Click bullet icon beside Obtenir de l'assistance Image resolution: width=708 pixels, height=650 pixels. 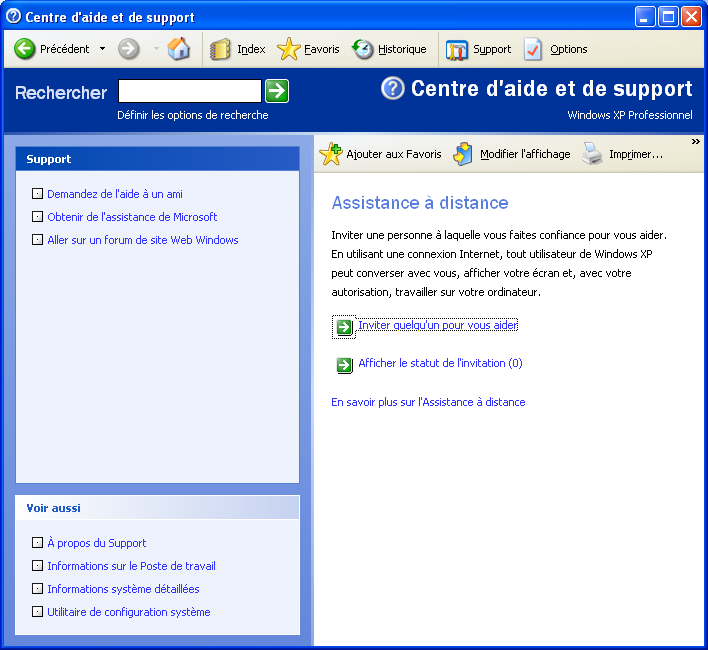point(37,217)
